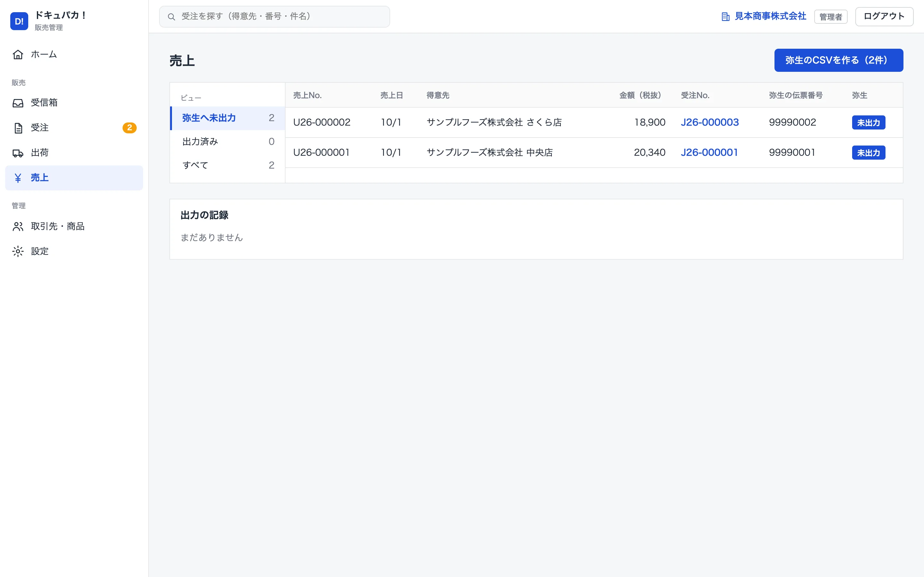Select the 受注 document icon
924x577 pixels.
click(x=18, y=128)
